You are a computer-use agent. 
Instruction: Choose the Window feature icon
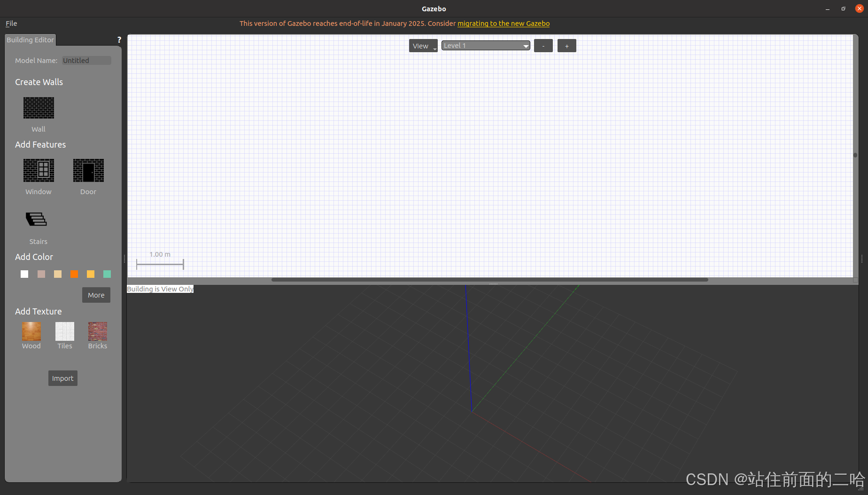pyautogui.click(x=39, y=170)
